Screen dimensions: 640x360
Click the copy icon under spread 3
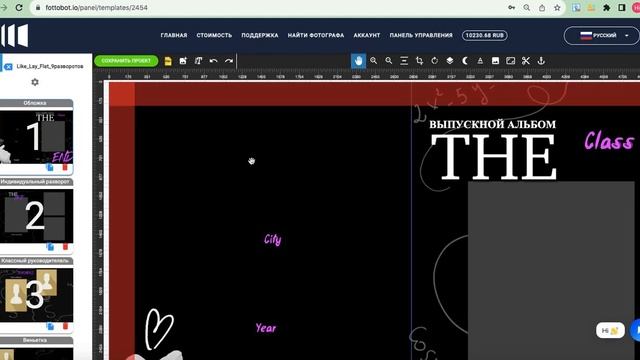(50, 326)
